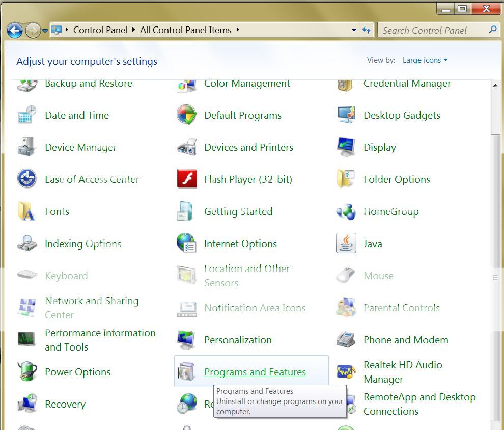
Task: Expand the arrow after All Control Panel Items
Action: [238, 30]
